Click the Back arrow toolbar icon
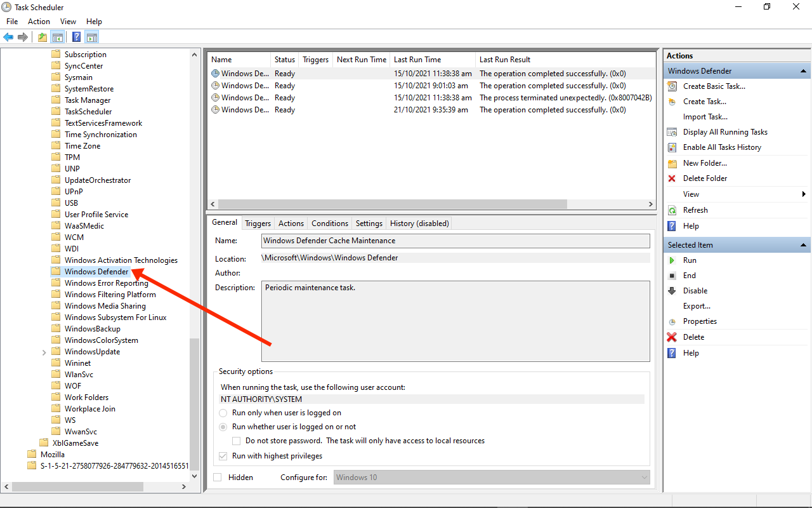Viewport: 812px width, 508px height. click(8, 37)
